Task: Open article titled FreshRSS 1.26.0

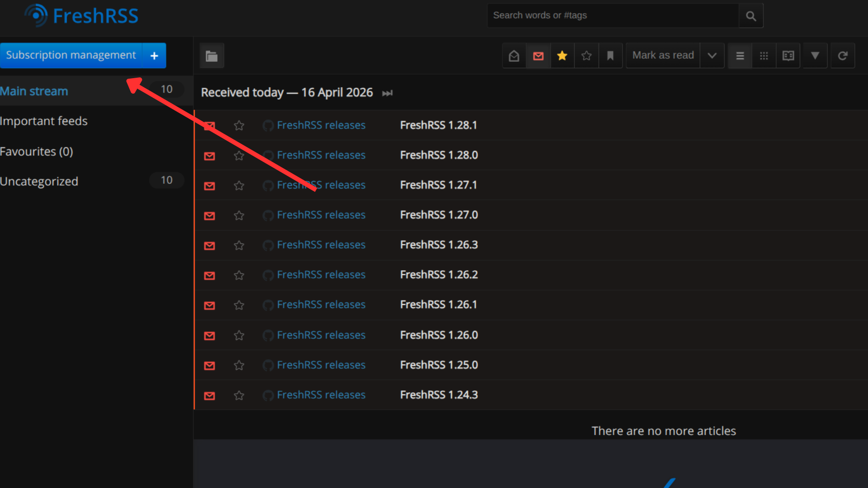Action: 439,335
